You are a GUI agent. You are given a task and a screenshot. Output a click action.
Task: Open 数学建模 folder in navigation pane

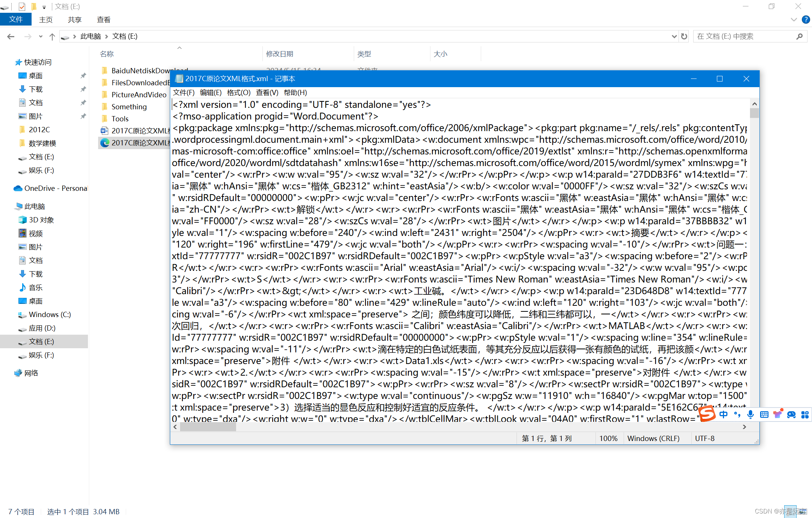pos(42,143)
